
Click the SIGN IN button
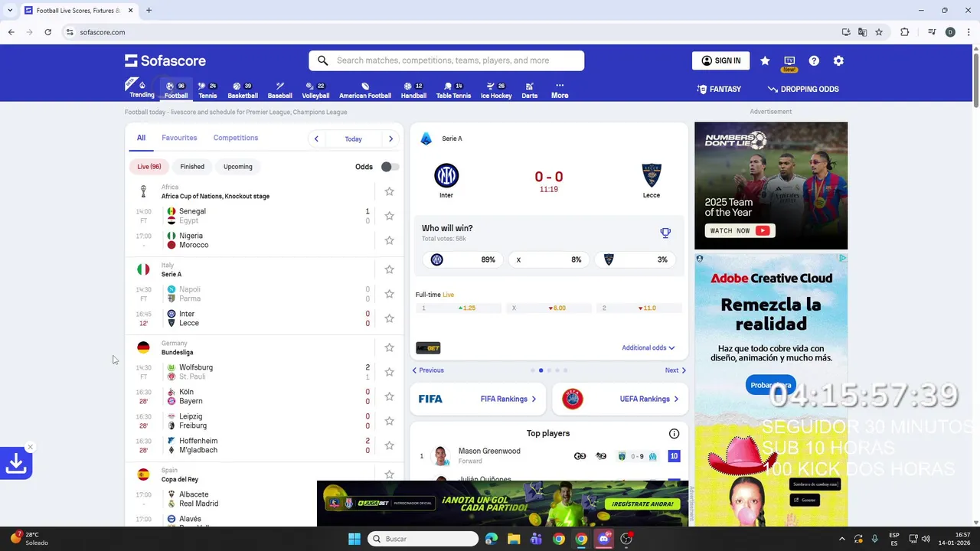click(720, 60)
